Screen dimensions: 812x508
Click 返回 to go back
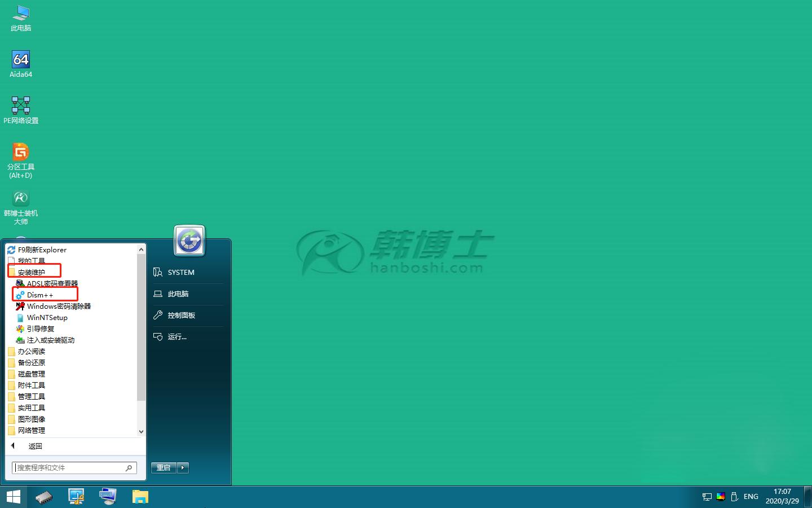coord(35,446)
